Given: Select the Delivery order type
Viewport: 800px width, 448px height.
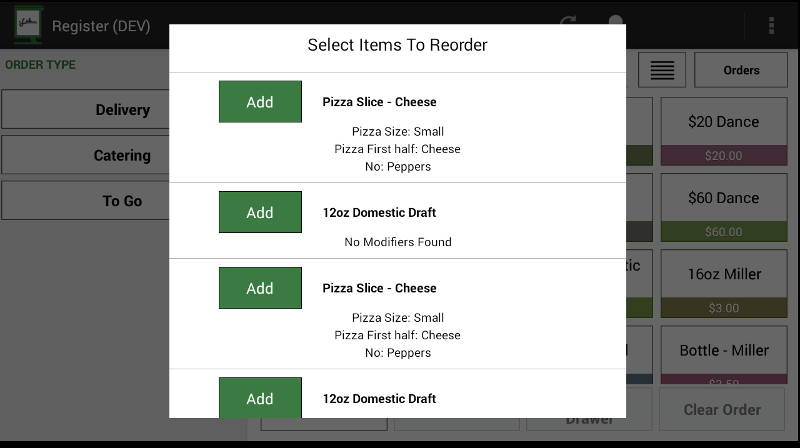Looking at the screenshot, I should [x=85, y=109].
